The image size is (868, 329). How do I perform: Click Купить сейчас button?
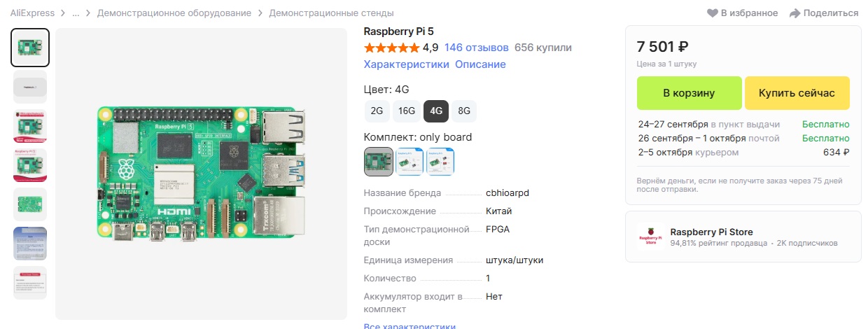797,93
